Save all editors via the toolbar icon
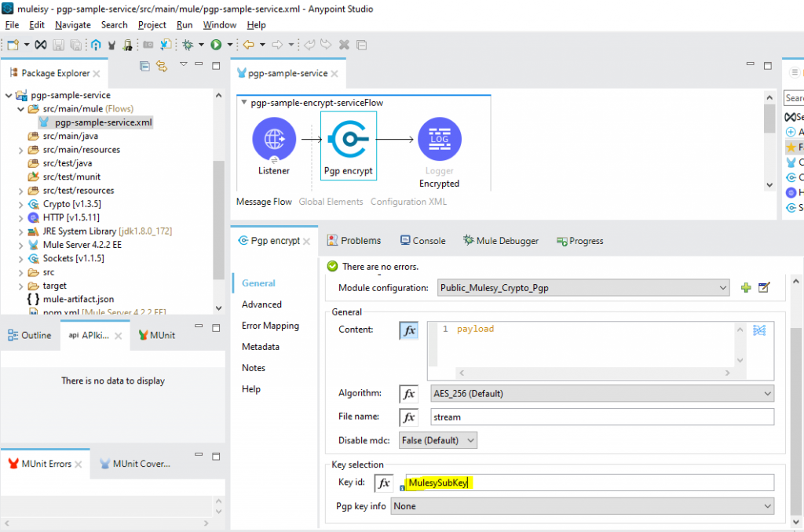Screen dimensions: 804x532 click(x=77, y=45)
